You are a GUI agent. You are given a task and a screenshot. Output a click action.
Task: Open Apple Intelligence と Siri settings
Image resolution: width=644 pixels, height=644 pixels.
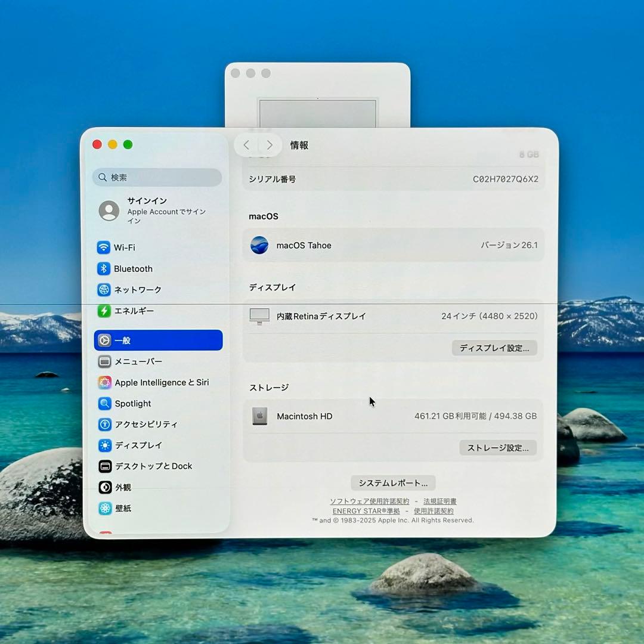click(106, 382)
